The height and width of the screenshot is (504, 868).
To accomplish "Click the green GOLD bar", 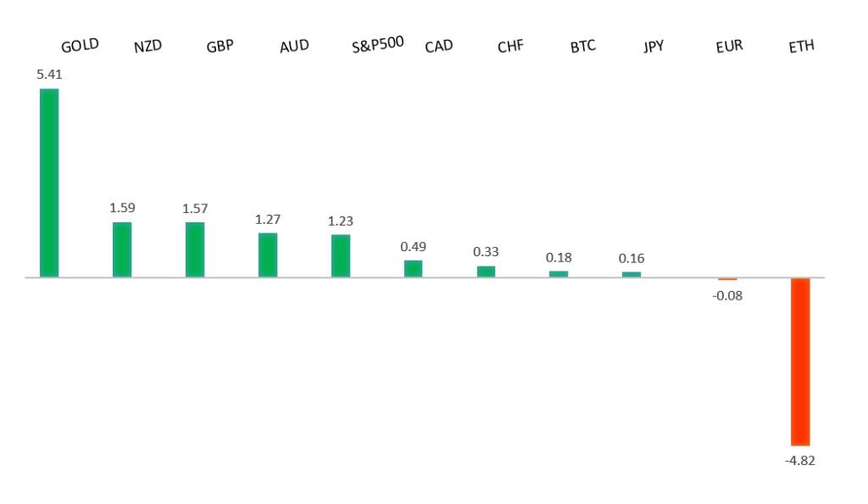I will (49, 182).
